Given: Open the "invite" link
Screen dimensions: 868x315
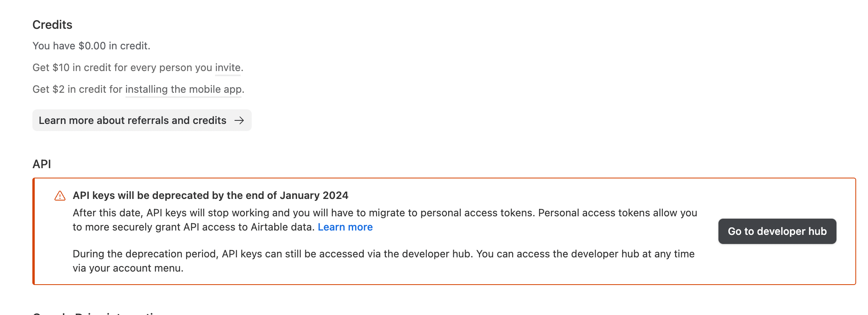Looking at the screenshot, I should point(228,67).
